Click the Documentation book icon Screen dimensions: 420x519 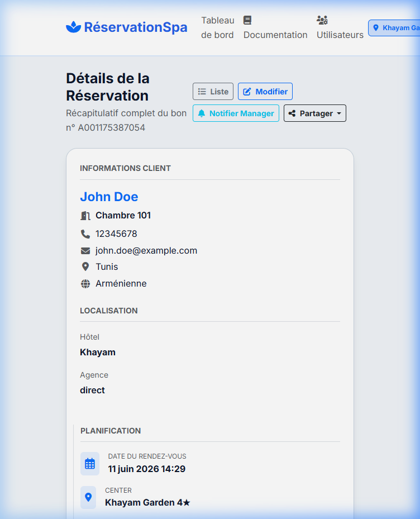point(247,20)
